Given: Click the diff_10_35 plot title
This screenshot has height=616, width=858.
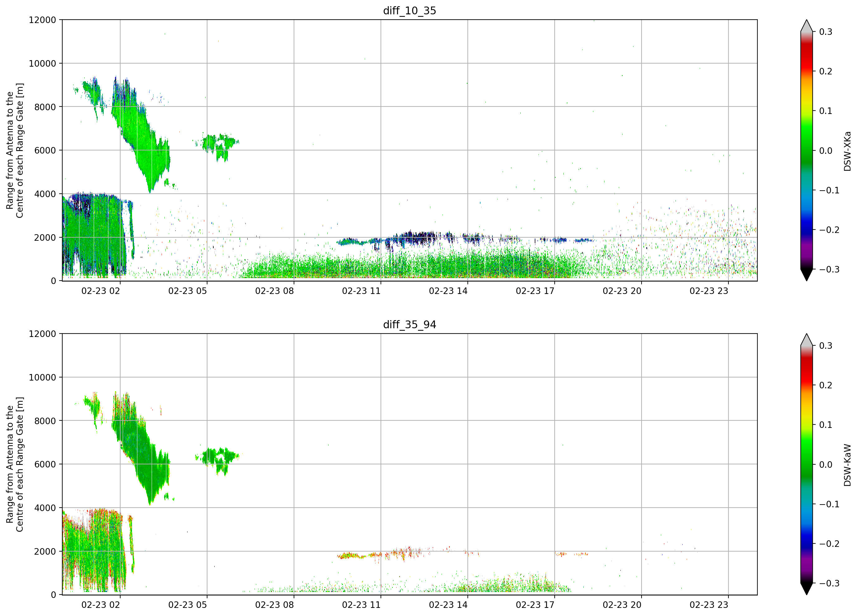Looking at the screenshot, I should (x=409, y=11).
